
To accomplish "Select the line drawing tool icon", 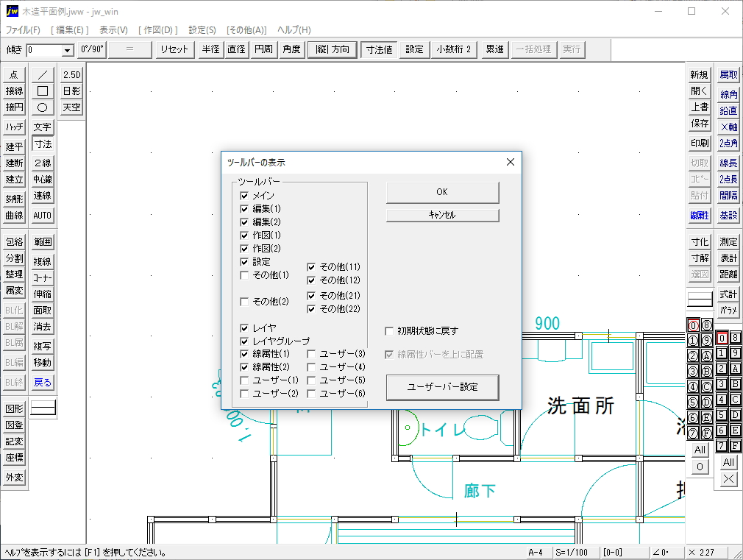I will tap(42, 74).
